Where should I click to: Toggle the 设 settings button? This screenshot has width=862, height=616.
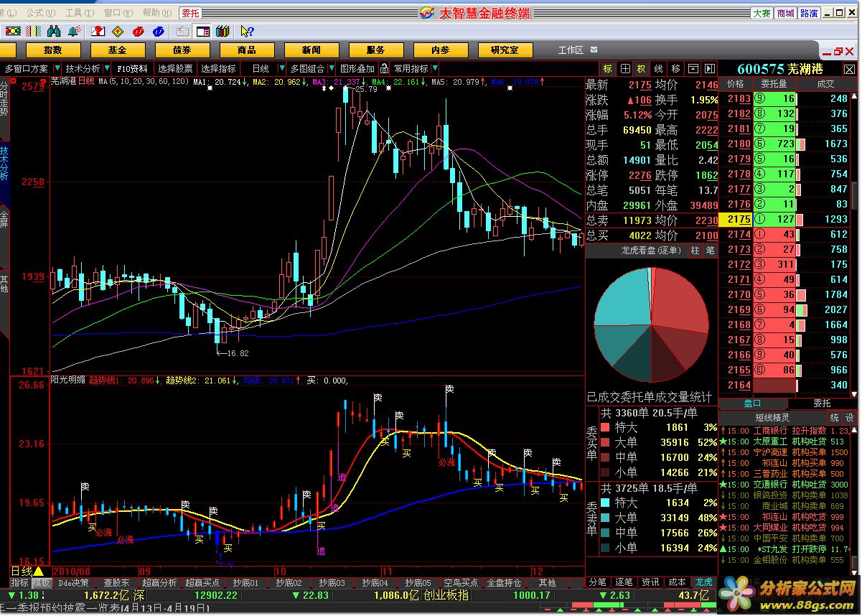click(849, 417)
